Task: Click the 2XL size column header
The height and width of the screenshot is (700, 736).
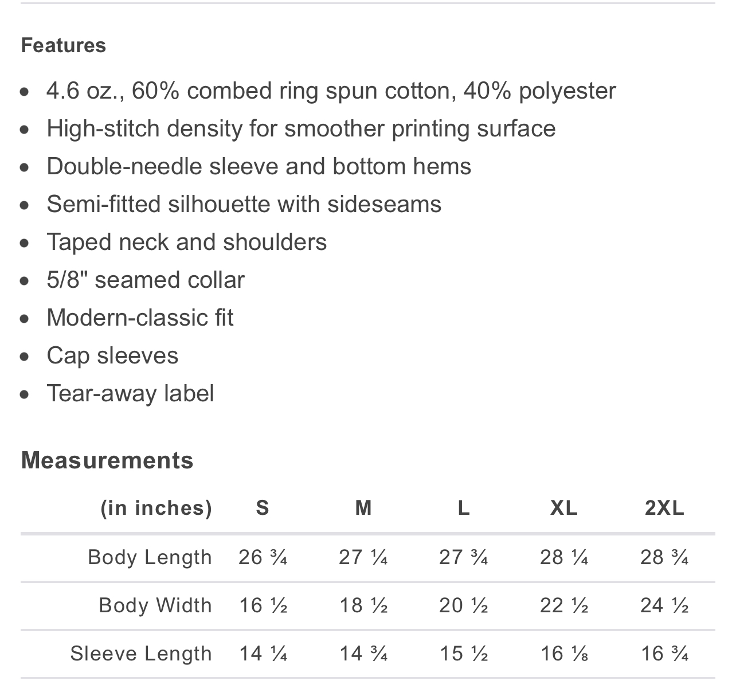Action: tap(664, 508)
